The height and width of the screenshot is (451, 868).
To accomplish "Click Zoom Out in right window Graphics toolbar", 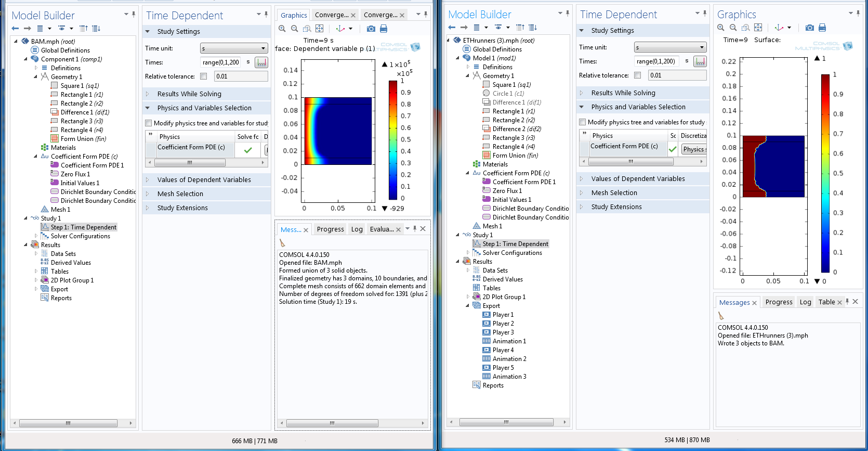I will click(733, 28).
